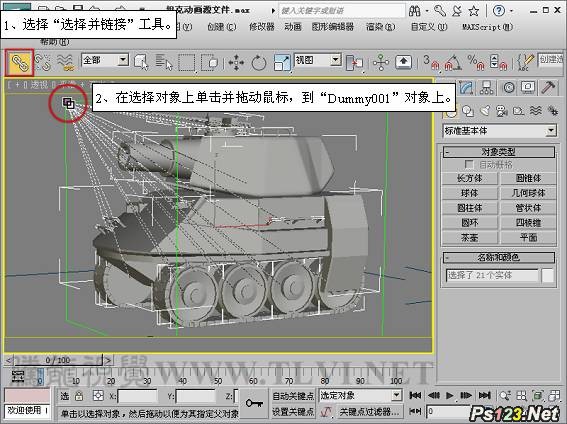567x424 pixels.
Task: Activate the Select and Move tool
Action: [x=236, y=63]
